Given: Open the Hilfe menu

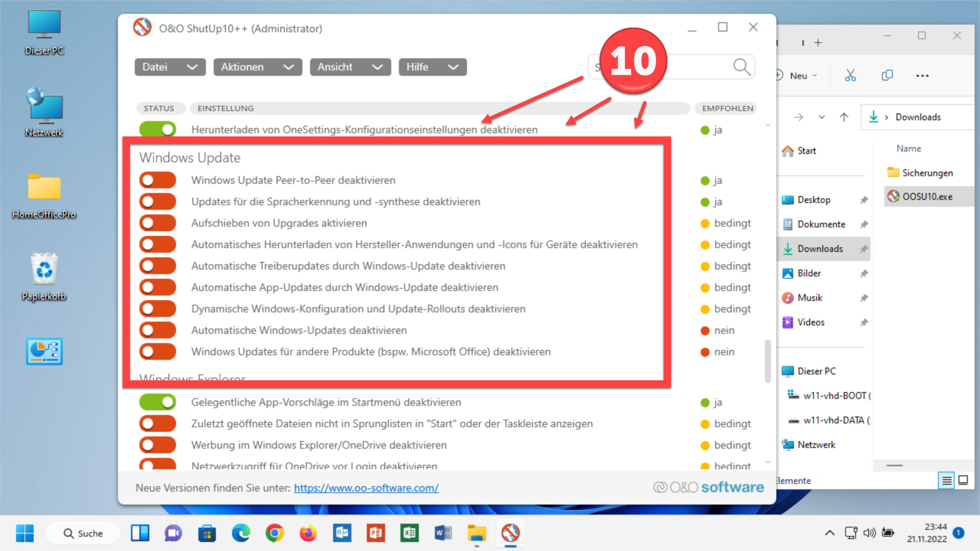Looking at the screenshot, I should pos(432,67).
